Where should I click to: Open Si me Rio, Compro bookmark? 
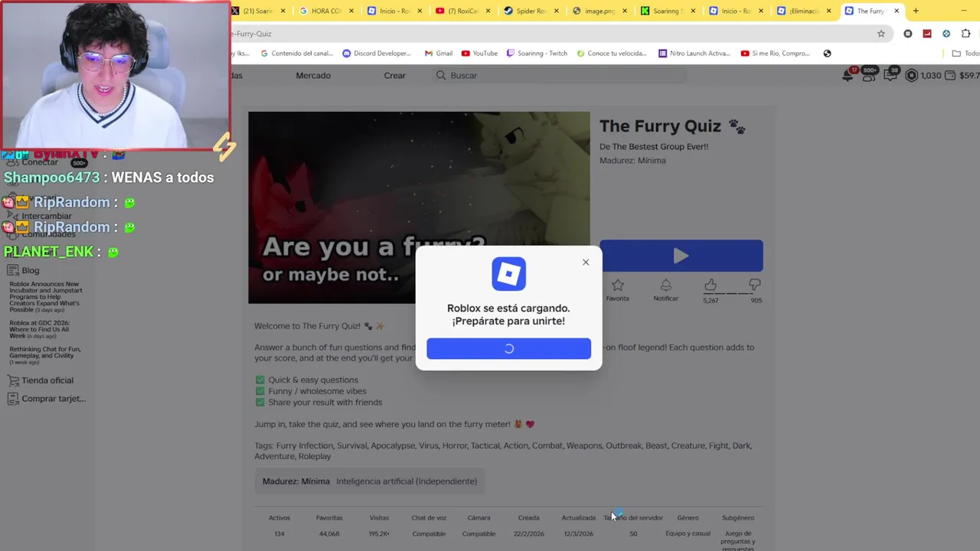[775, 54]
